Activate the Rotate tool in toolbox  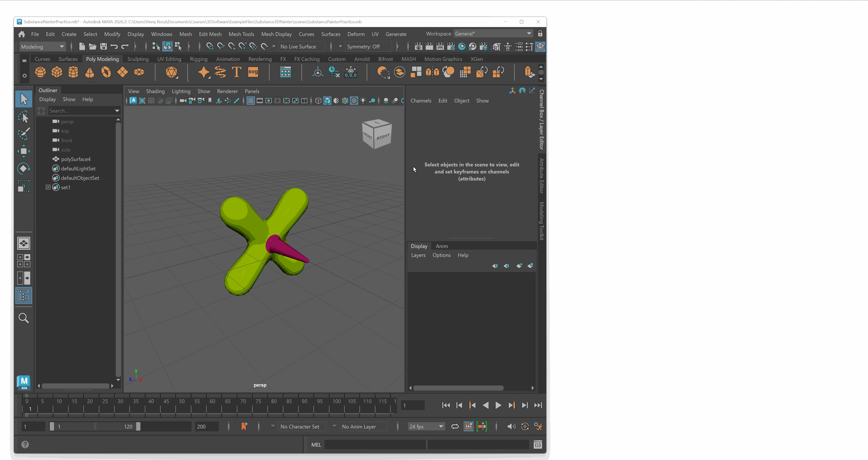(23, 168)
